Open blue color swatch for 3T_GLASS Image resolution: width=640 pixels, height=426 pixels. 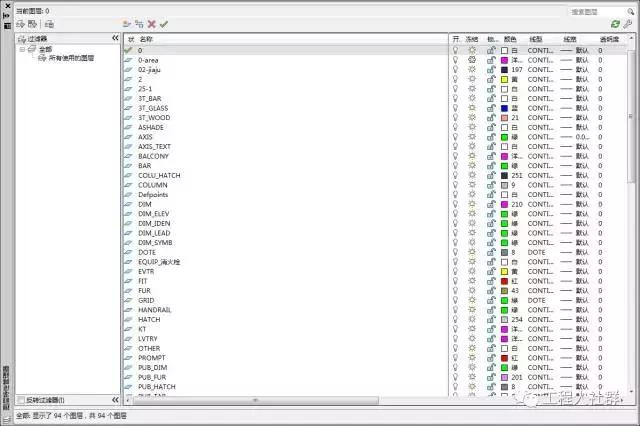click(504, 108)
